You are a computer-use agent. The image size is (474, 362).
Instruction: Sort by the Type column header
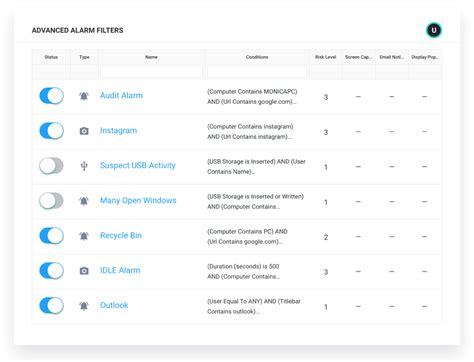[84, 57]
